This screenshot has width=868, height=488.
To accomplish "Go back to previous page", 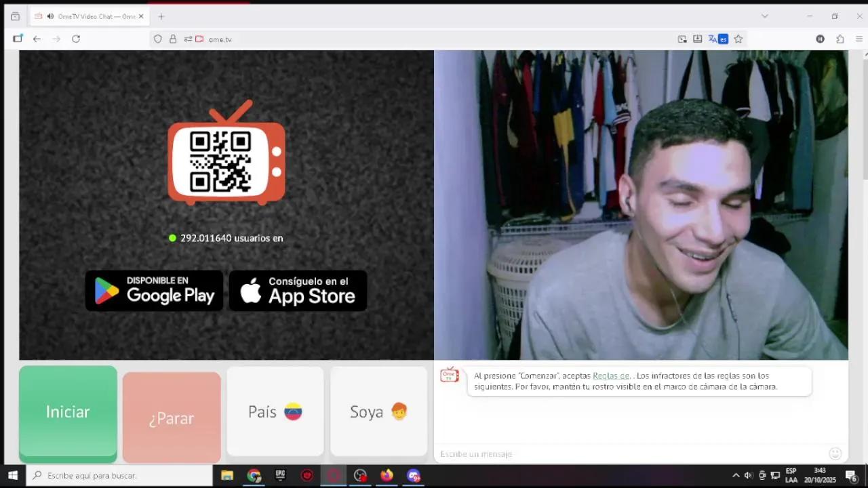I will [37, 39].
